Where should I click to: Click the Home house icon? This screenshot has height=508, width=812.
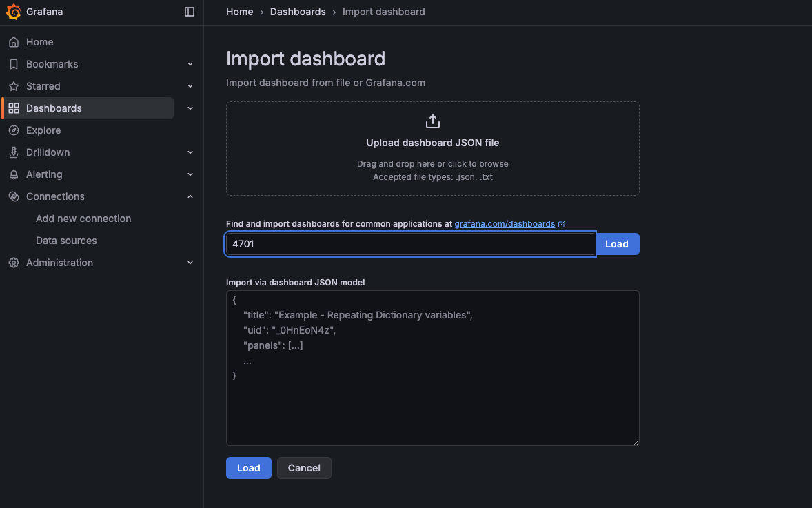(x=14, y=42)
